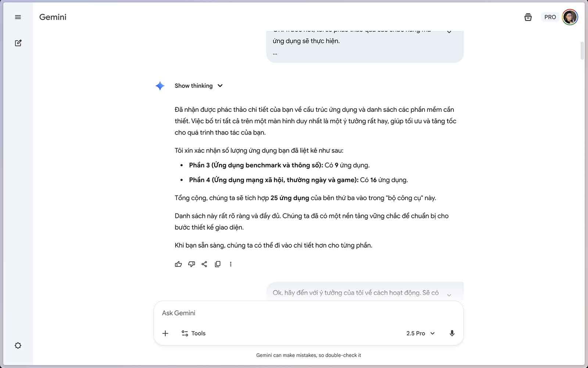Activate microphone voice input
Image resolution: width=588 pixels, height=368 pixels.
[x=452, y=333]
